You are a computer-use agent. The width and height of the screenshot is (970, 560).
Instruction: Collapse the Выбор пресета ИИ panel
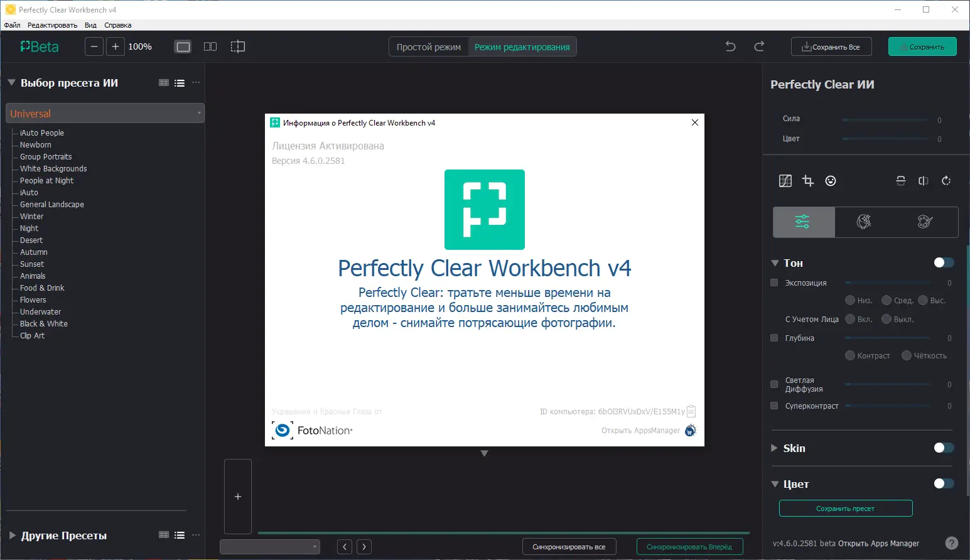click(x=11, y=82)
